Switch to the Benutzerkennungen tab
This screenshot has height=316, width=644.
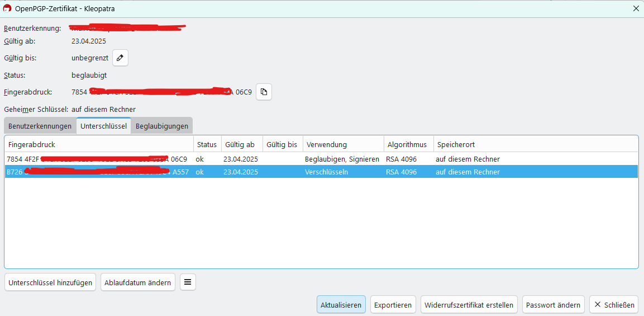pos(40,126)
